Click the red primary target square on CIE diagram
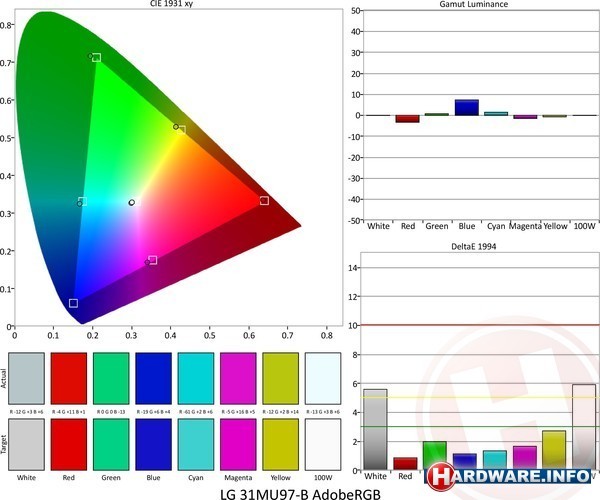600x500 pixels. tap(264, 200)
